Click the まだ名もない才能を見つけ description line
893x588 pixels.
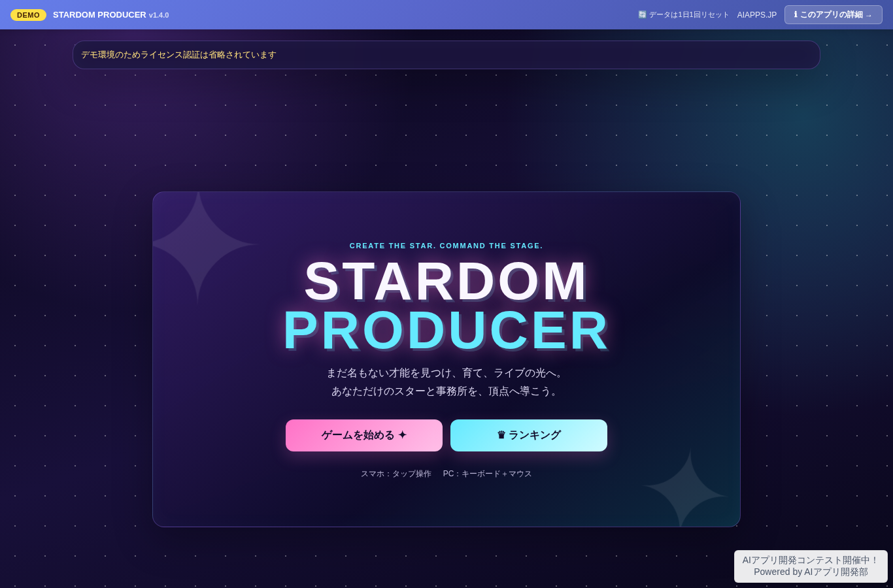(446, 373)
